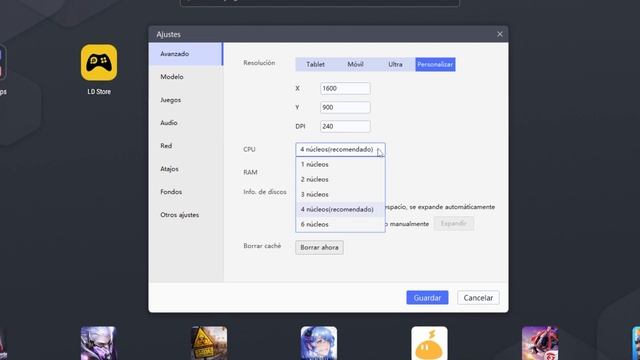640x360 pixels.
Task: Click Cancelar to discard changes
Action: coord(478,298)
